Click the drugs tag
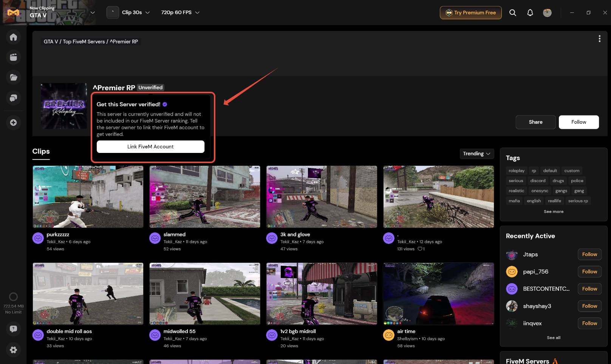Viewport: 611px width, 364px height. pyautogui.click(x=558, y=180)
